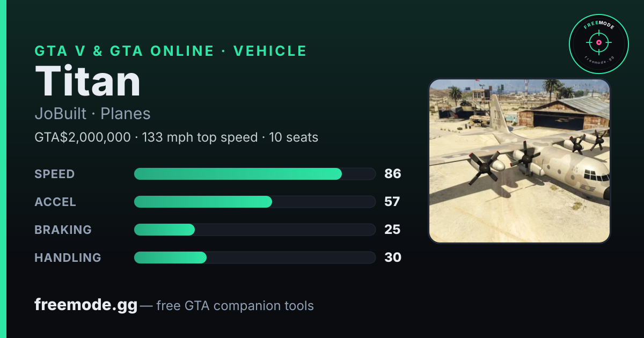The width and height of the screenshot is (644, 338).
Task: Click the JoBuilt · Planes subtitle
Action: pos(92,114)
